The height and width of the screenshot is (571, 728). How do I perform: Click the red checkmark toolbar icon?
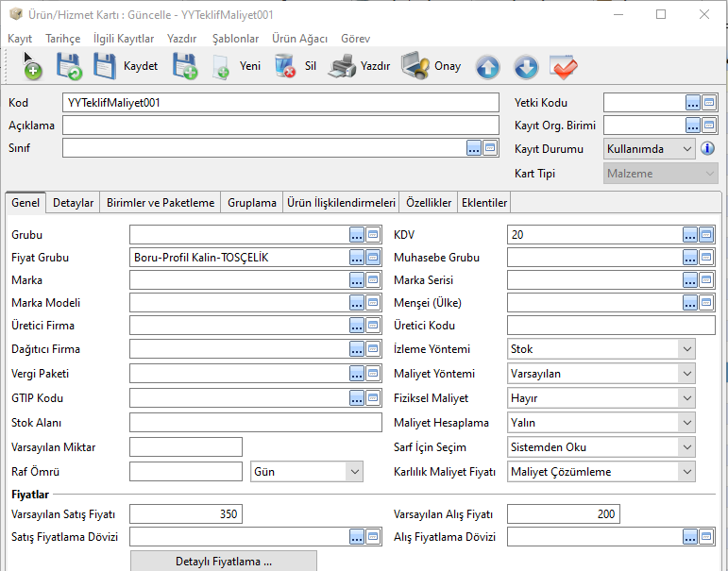click(x=564, y=67)
